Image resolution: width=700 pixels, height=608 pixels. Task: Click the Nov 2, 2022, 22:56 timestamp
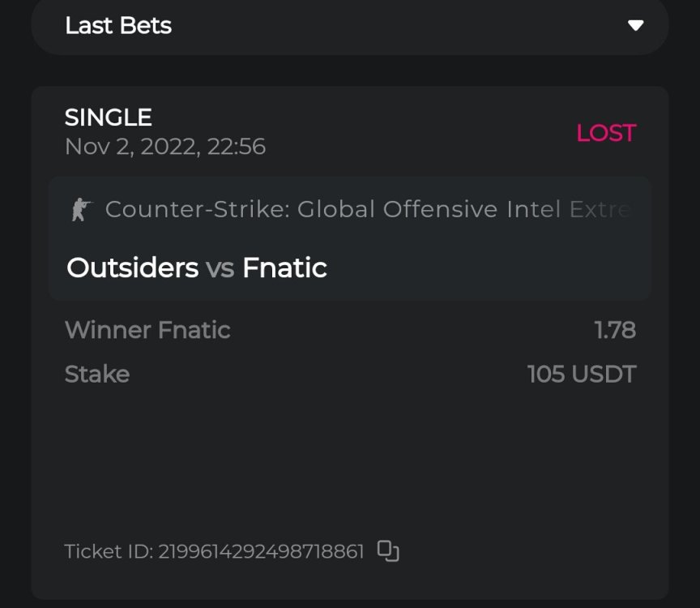(x=165, y=147)
